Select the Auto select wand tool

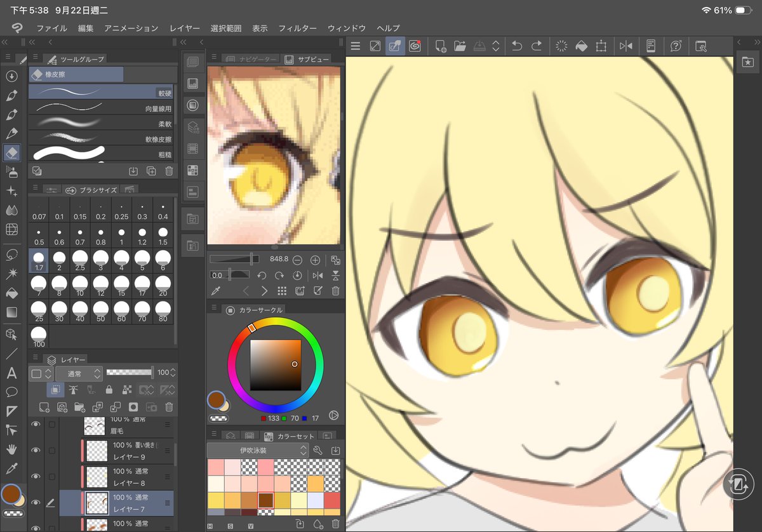coord(11,274)
